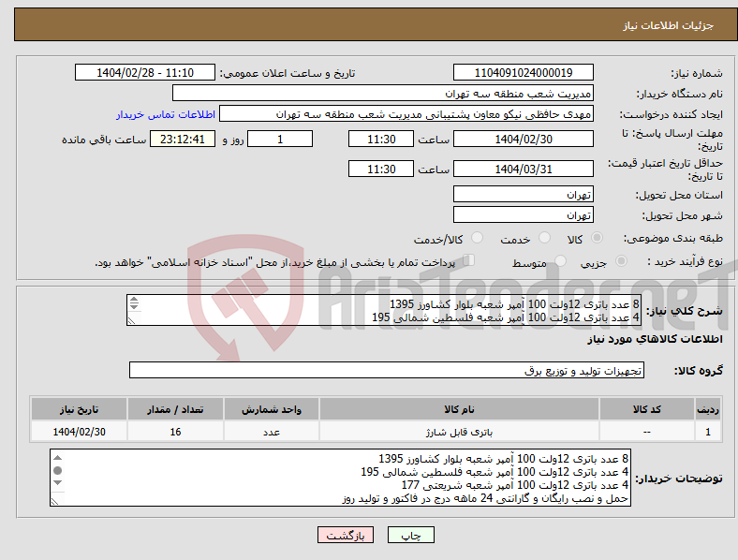The image size is (738, 560).
Task: Click the واحد شمارش column header
Action: tap(272, 409)
